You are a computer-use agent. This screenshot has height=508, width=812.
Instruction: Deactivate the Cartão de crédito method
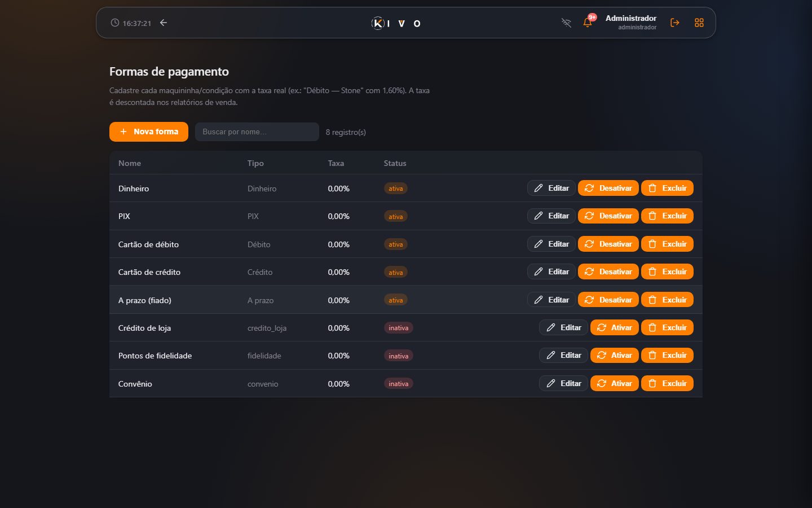point(608,271)
